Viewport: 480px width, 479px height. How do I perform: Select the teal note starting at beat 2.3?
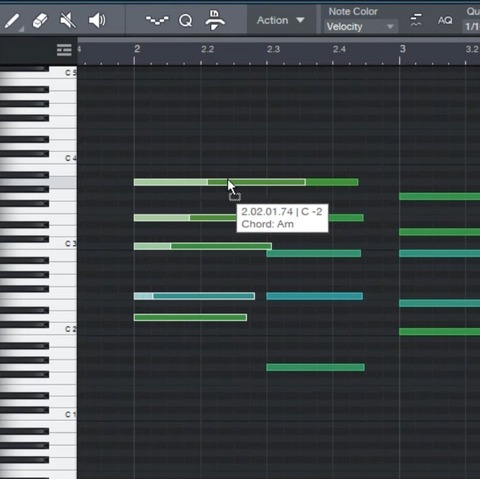tap(315, 296)
